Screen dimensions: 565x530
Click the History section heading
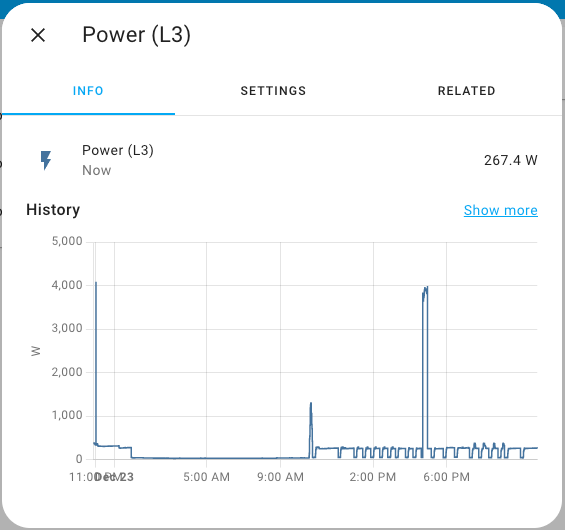(x=53, y=210)
